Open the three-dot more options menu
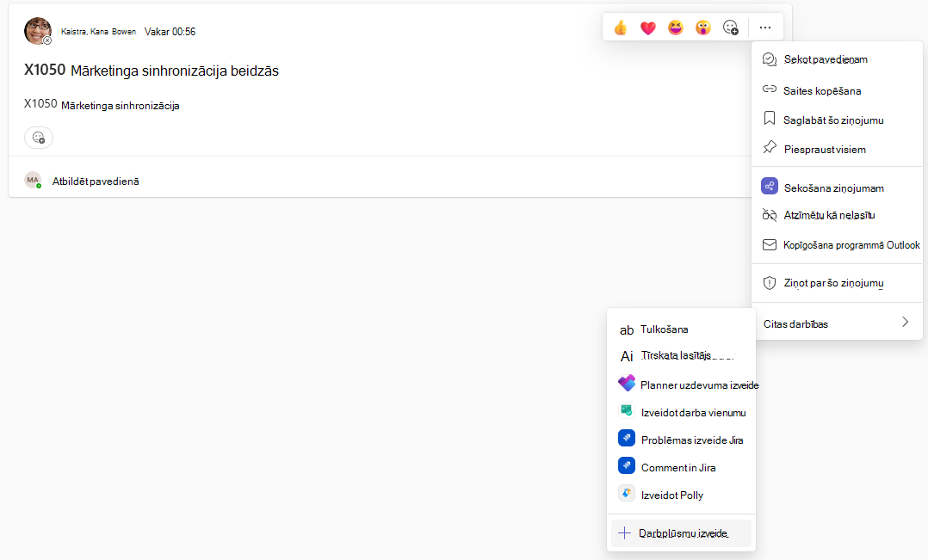Screen dimensions: 928x560 [764, 28]
